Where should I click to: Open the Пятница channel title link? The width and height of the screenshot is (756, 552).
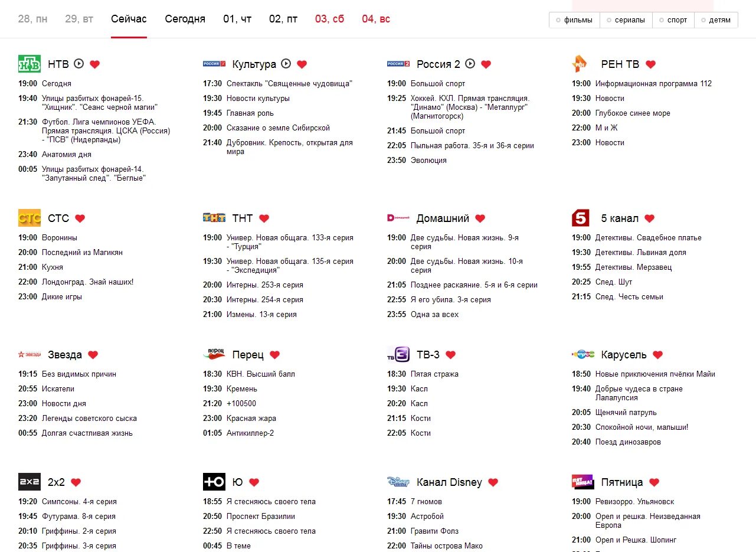[x=622, y=482]
